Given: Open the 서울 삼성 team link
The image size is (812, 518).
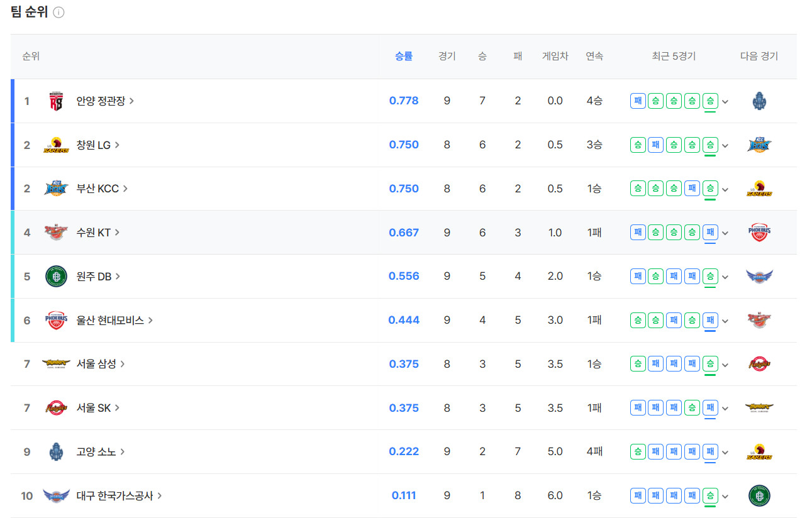Looking at the screenshot, I should (101, 364).
